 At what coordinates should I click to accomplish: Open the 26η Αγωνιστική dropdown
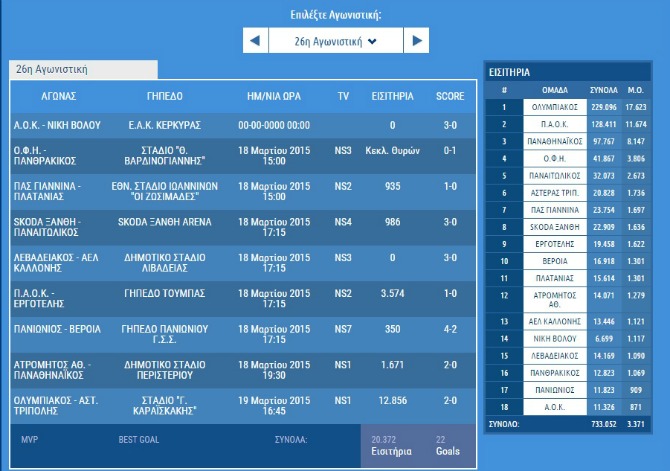[335, 41]
